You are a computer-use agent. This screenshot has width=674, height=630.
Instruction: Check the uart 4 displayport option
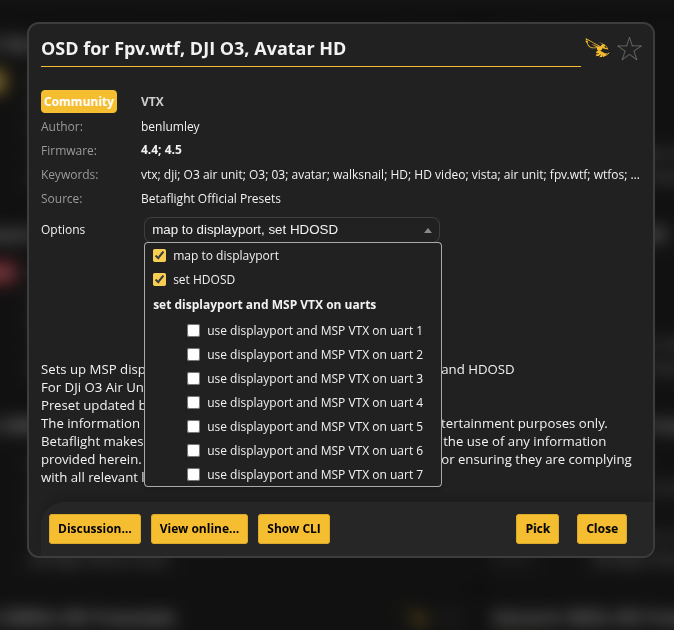click(194, 403)
